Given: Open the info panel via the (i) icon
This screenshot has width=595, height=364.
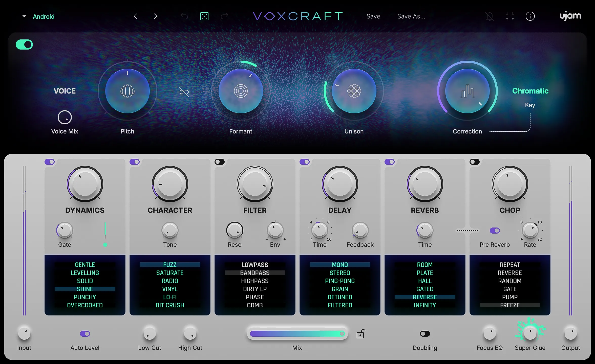Looking at the screenshot, I should tap(530, 16).
